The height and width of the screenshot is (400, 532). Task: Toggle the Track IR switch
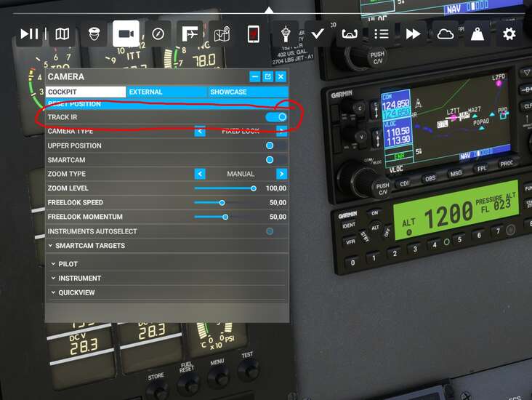[277, 117]
